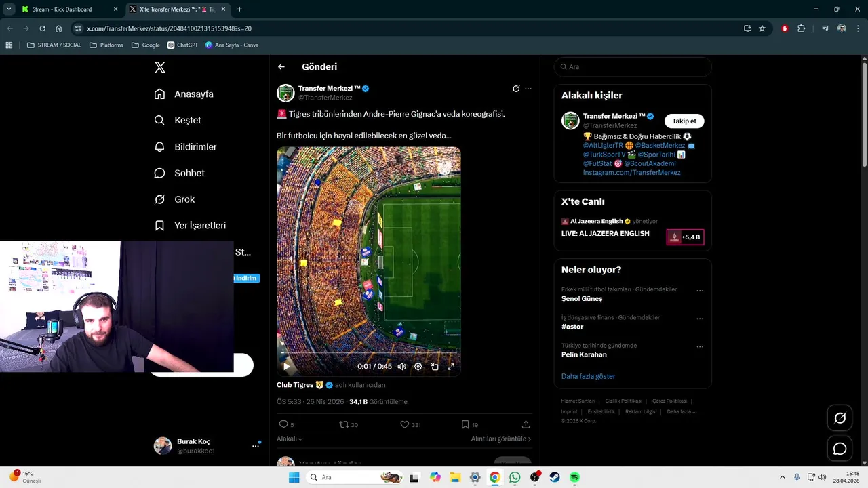Open options for #astor trend

[x=700, y=319]
